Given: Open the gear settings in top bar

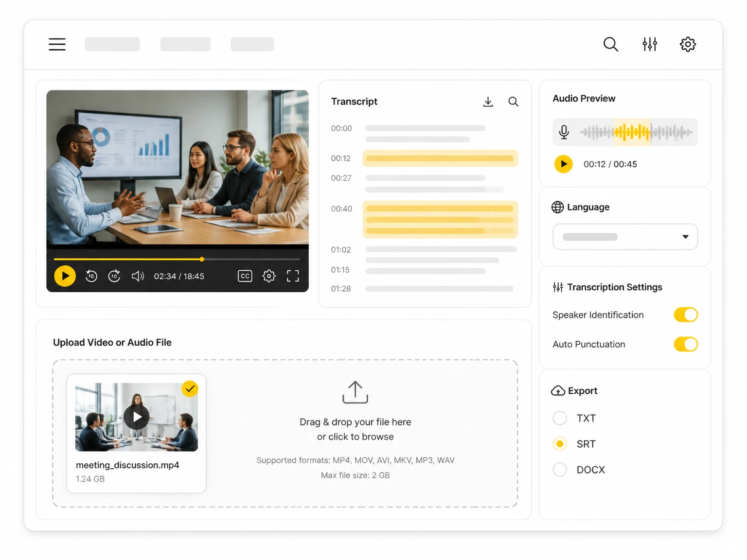Looking at the screenshot, I should pos(688,44).
